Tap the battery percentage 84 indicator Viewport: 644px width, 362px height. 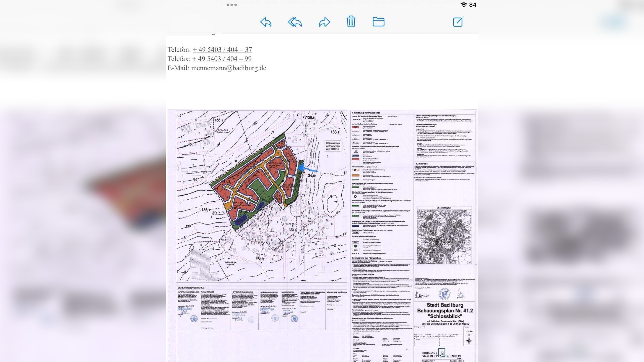point(473,5)
